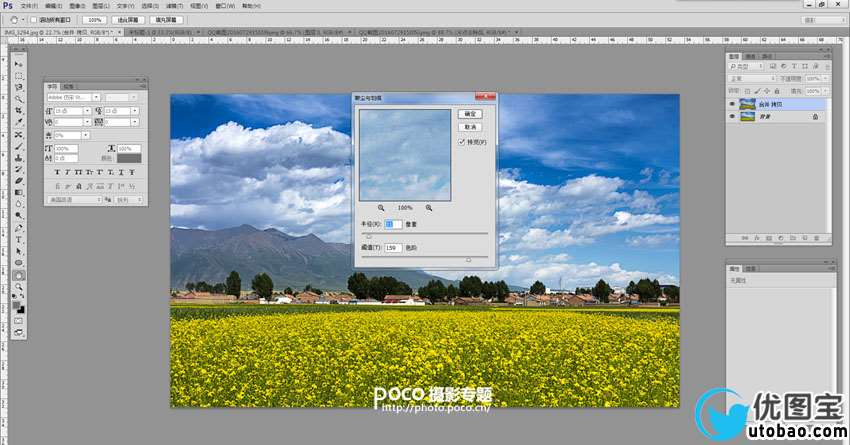The image size is (850, 445).
Task: Select the Zoom tool in toolbox
Action: click(18, 287)
